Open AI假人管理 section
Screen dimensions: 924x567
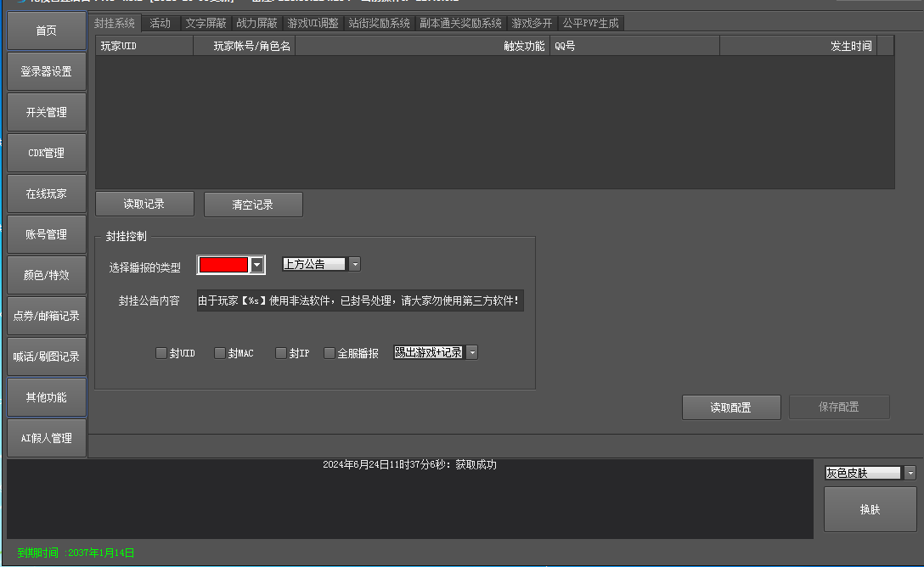[47, 438]
